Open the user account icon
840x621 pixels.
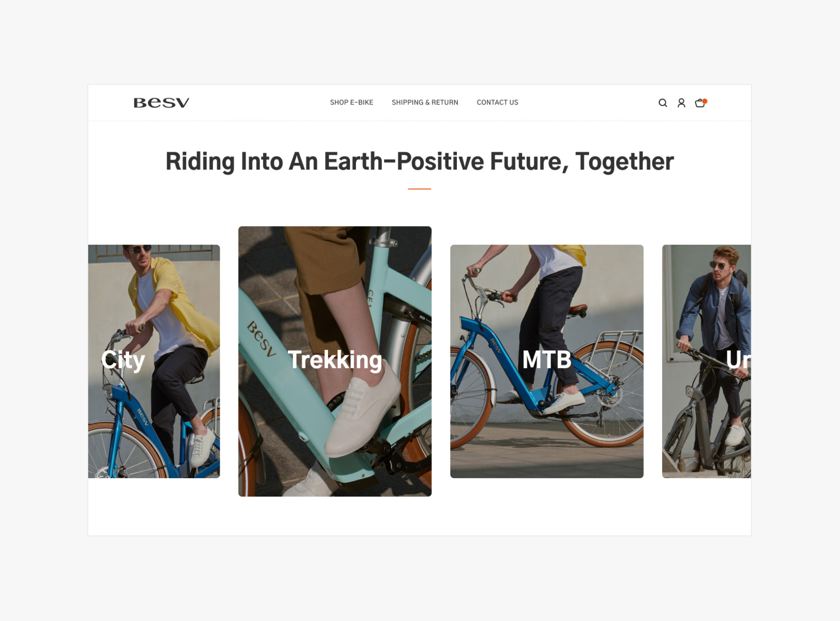point(681,103)
